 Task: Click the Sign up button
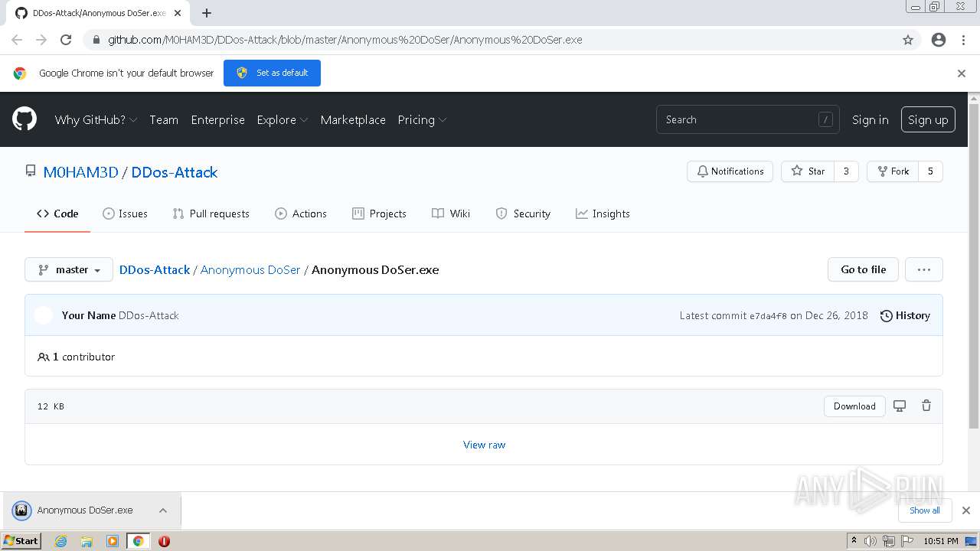928,119
